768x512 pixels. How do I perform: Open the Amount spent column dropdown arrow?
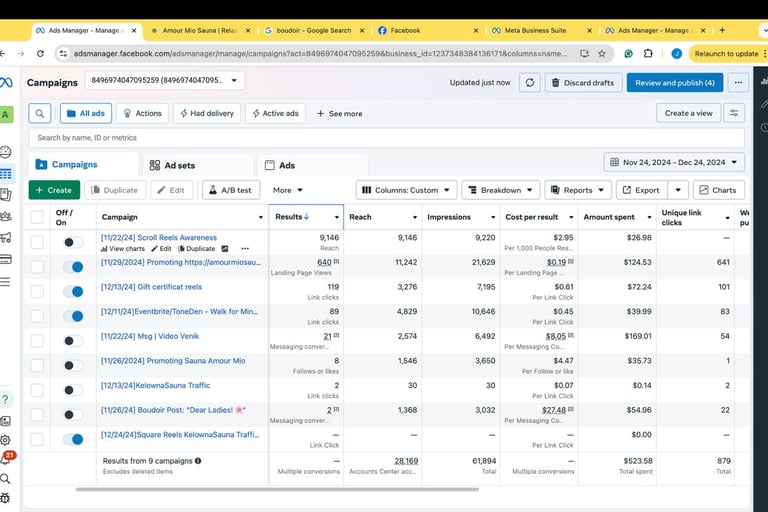(x=649, y=217)
